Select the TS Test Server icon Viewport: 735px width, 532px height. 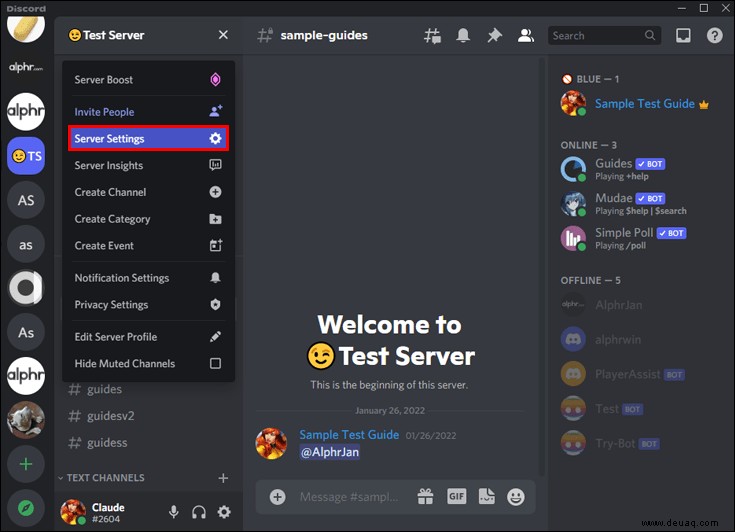(x=26, y=156)
